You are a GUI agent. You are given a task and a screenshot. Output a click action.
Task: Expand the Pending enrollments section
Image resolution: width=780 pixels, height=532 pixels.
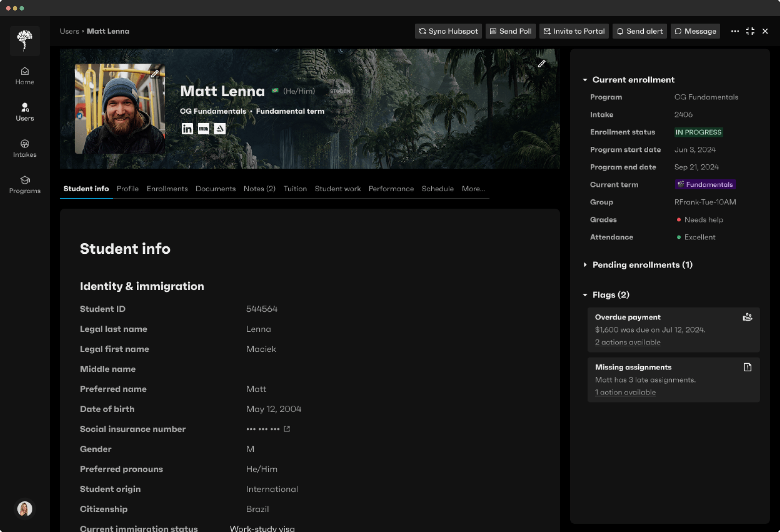[585, 265]
